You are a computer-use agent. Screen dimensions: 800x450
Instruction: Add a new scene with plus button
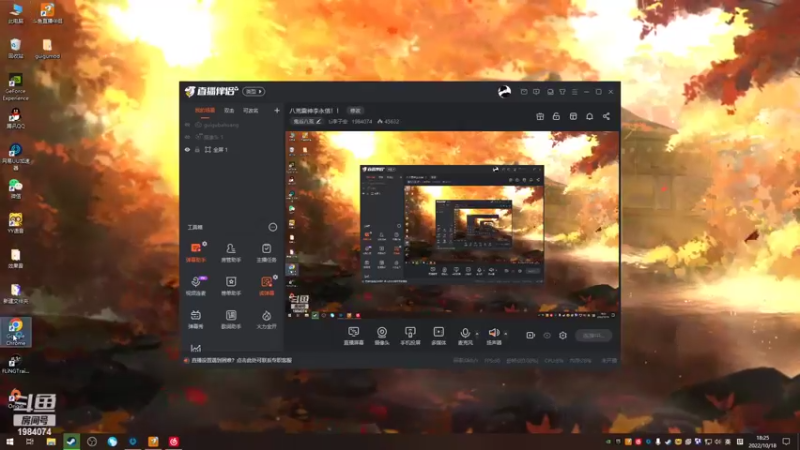(x=277, y=110)
